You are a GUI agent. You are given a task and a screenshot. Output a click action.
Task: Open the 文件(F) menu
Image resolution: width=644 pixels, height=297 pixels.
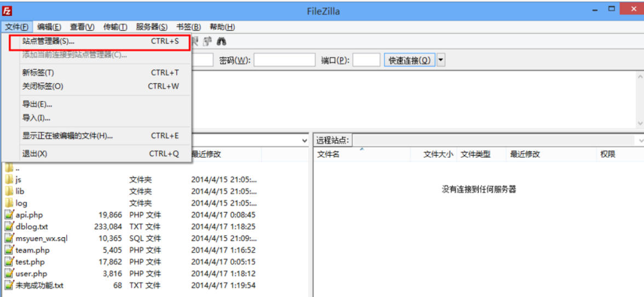(17, 27)
